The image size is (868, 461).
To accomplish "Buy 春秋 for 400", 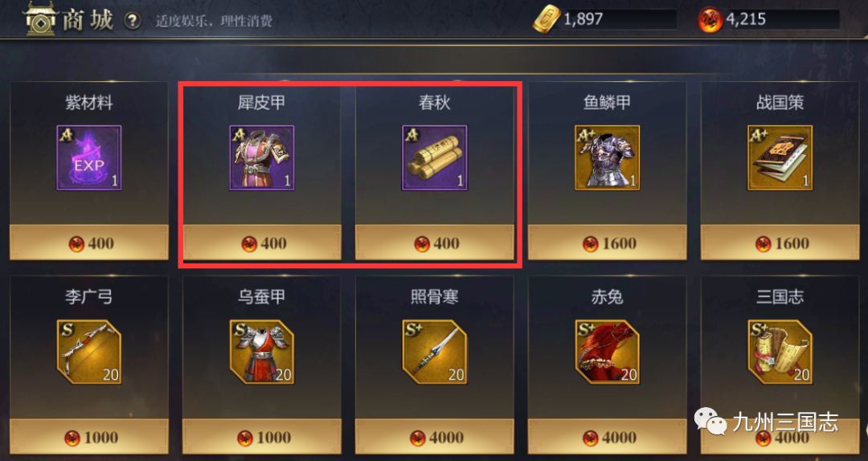I will (x=435, y=243).
